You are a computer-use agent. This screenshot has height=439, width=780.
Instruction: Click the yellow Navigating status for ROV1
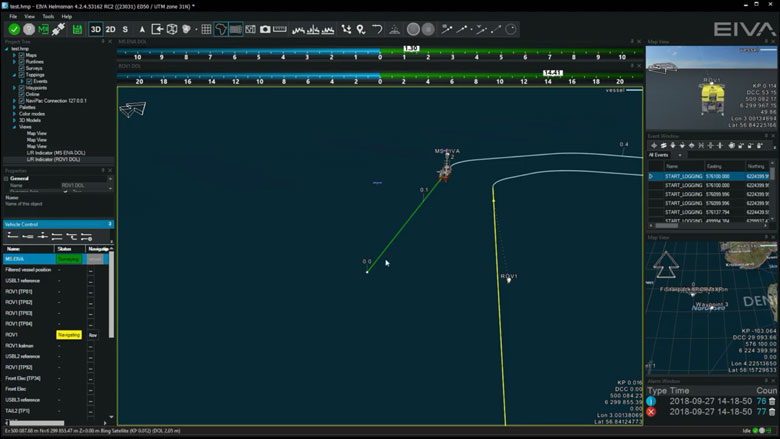[x=68, y=335]
